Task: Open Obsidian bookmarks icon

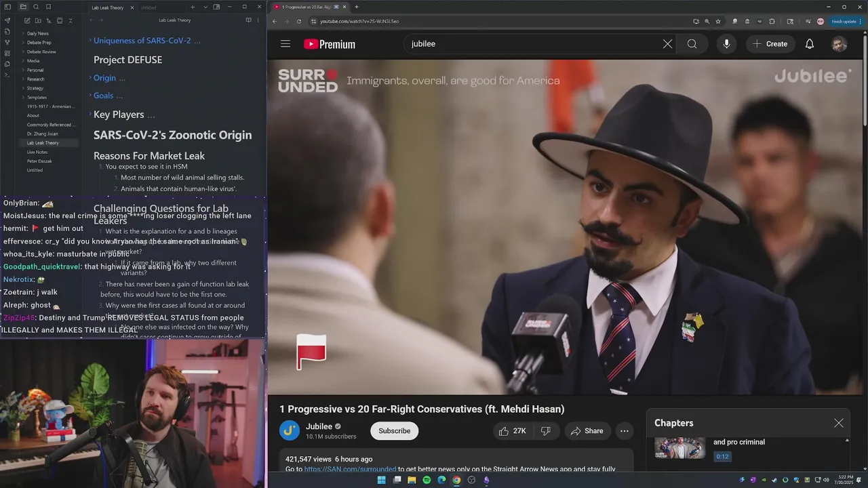Action: pyautogui.click(x=49, y=7)
